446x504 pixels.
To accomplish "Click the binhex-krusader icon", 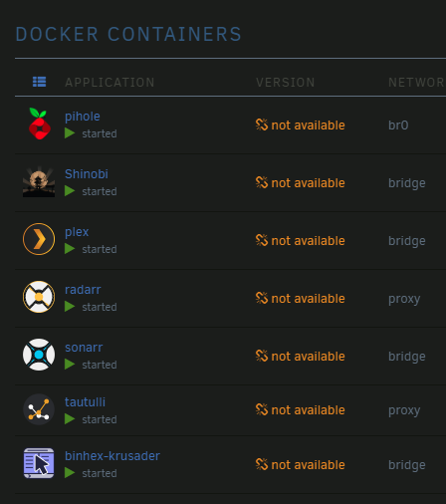I will [39, 463].
